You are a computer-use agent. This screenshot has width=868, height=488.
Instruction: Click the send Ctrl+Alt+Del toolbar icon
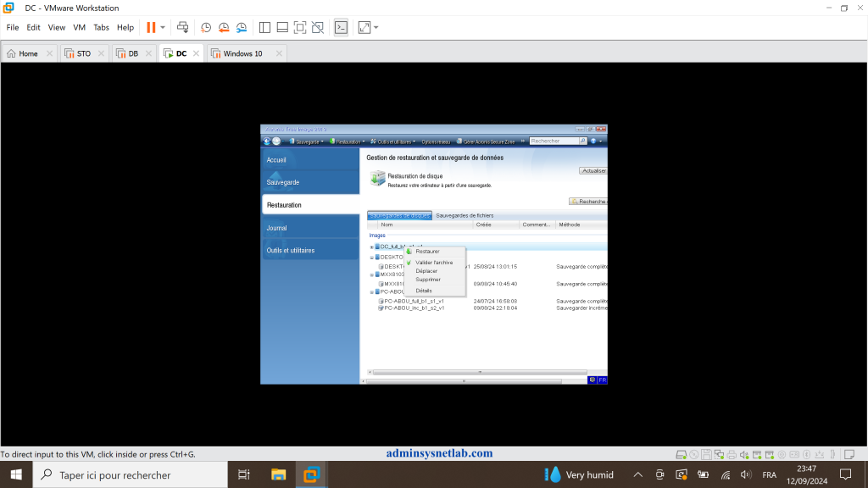pyautogui.click(x=182, y=28)
